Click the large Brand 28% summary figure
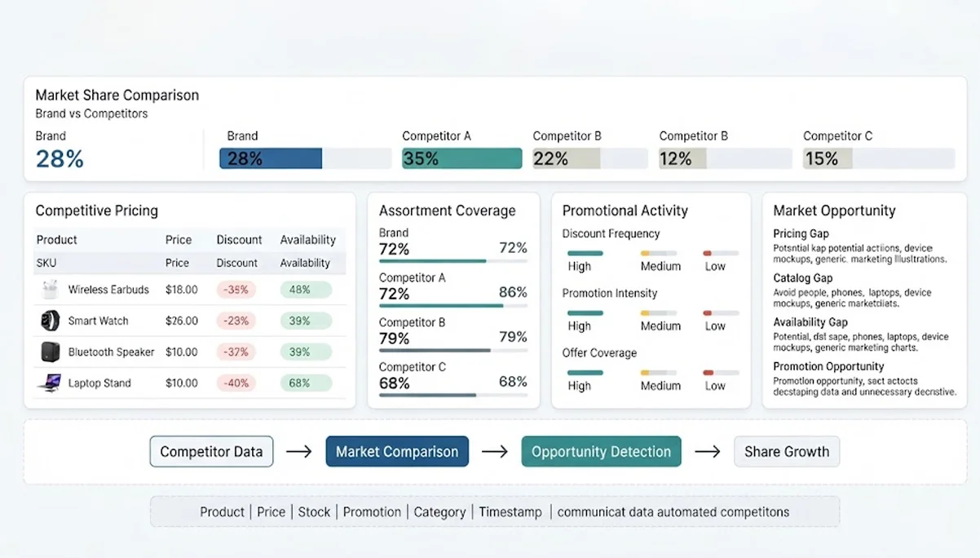This screenshot has width=980, height=558. 60,158
